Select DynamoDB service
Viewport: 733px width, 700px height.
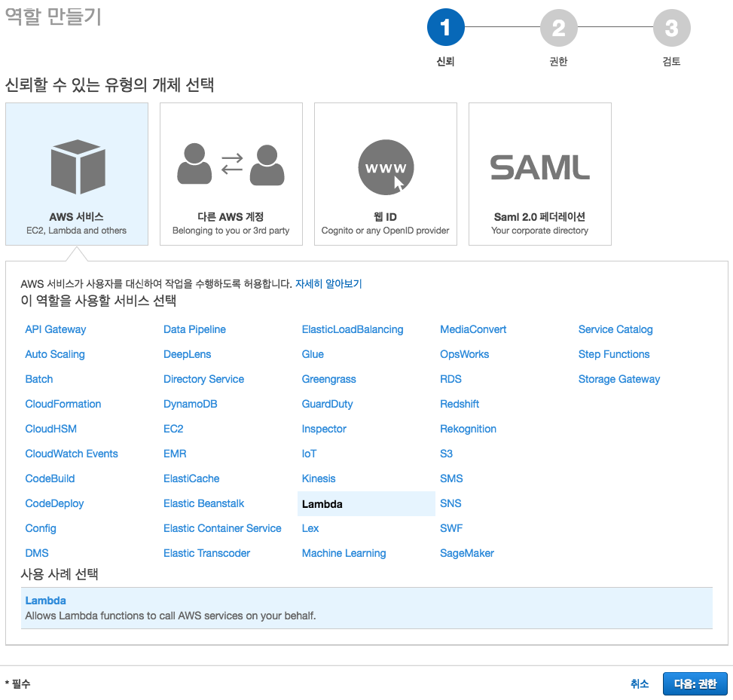tap(191, 404)
